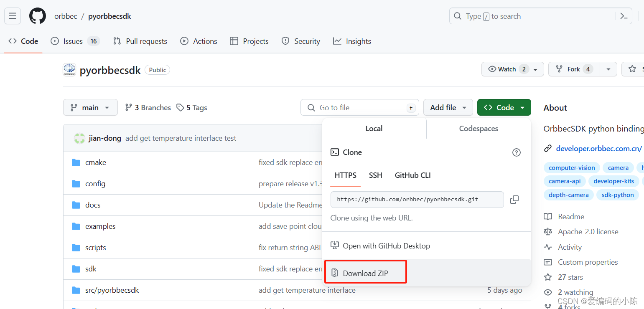This screenshot has height=309, width=644.
Task: Open the Code tab
Action: pos(23,41)
